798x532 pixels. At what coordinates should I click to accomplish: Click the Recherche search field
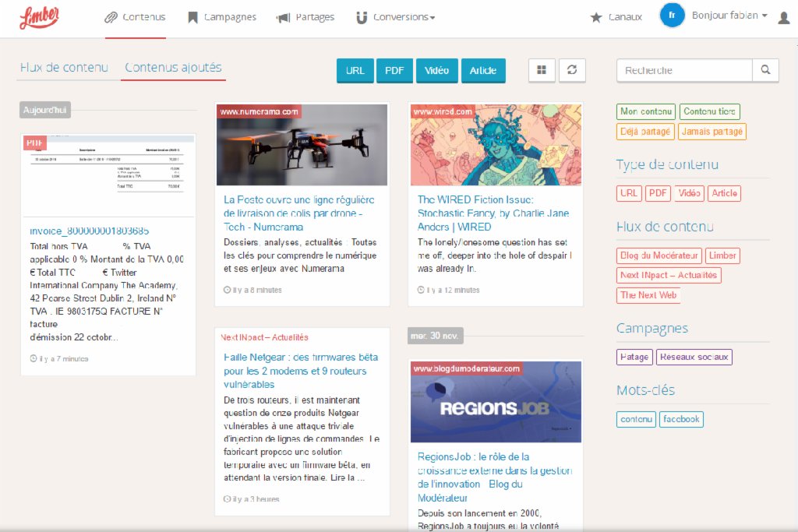point(684,70)
